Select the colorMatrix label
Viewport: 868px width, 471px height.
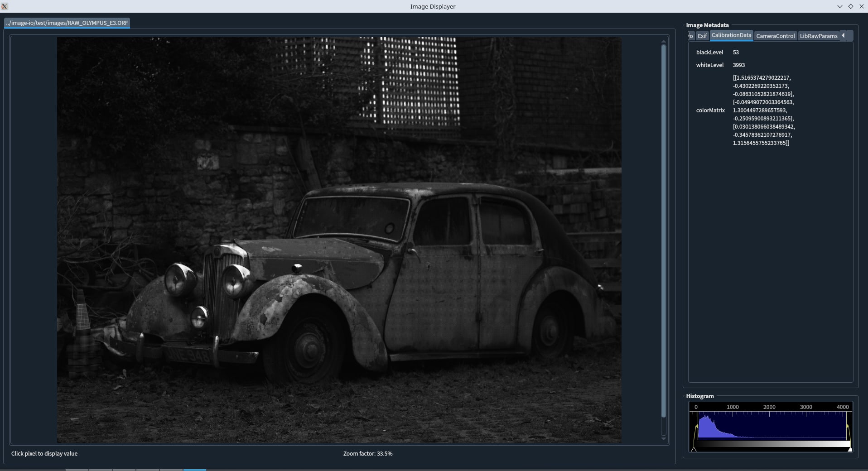710,111
